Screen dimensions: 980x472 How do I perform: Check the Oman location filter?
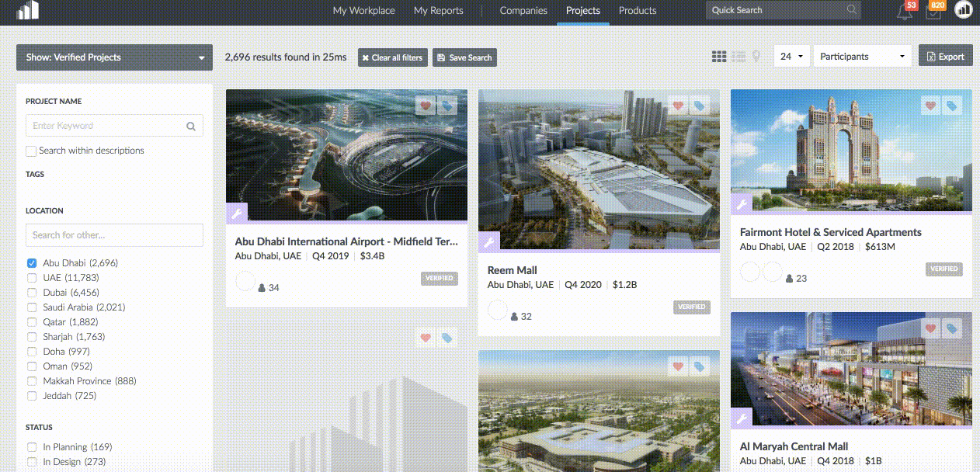(x=32, y=366)
